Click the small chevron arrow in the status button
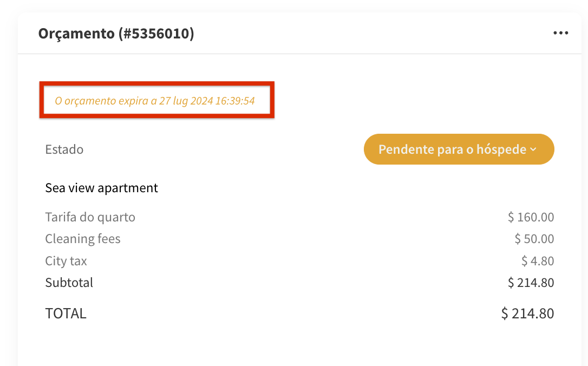 click(x=533, y=149)
